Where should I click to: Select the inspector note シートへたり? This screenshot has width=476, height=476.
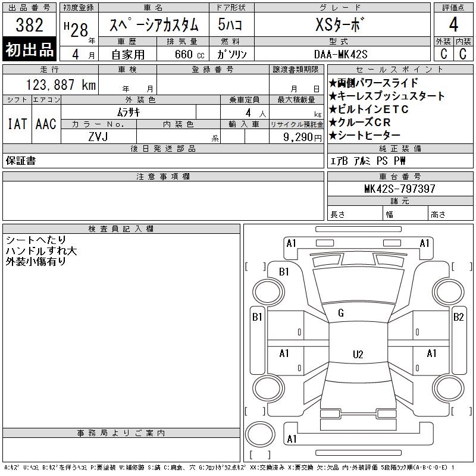[36, 240]
